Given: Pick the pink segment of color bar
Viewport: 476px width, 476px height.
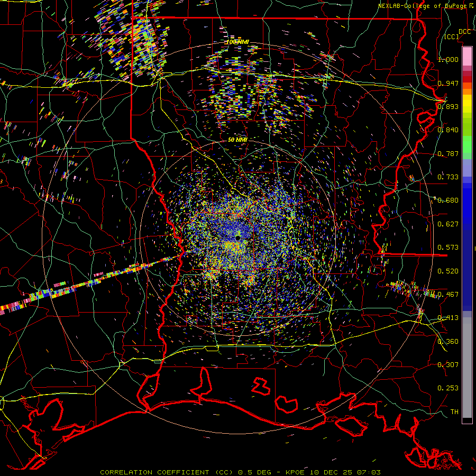Looking at the screenshot, I should pos(467,57).
